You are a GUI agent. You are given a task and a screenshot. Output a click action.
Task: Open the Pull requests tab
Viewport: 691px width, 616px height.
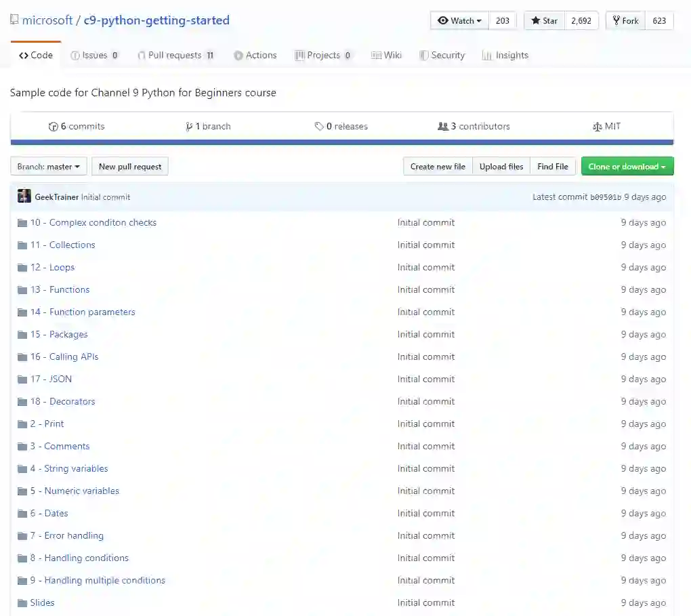[175, 55]
